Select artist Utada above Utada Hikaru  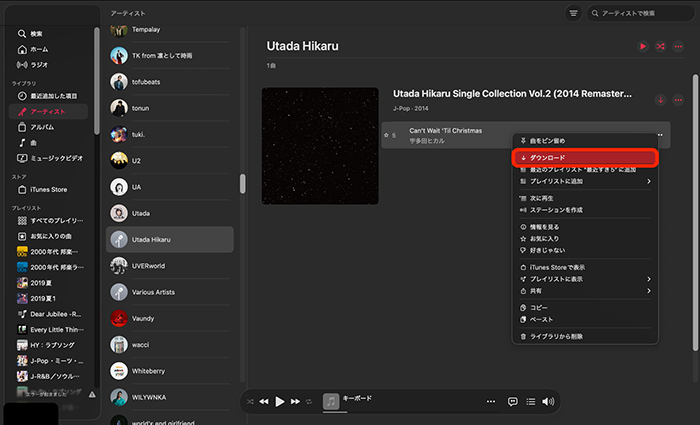coord(170,213)
